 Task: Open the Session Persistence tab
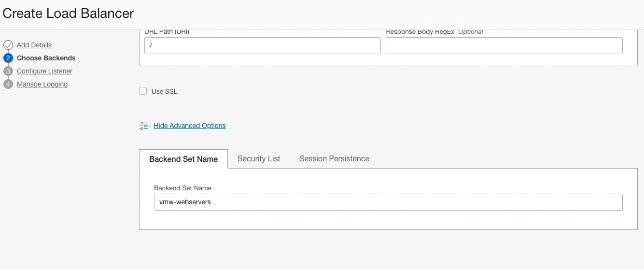pos(334,158)
